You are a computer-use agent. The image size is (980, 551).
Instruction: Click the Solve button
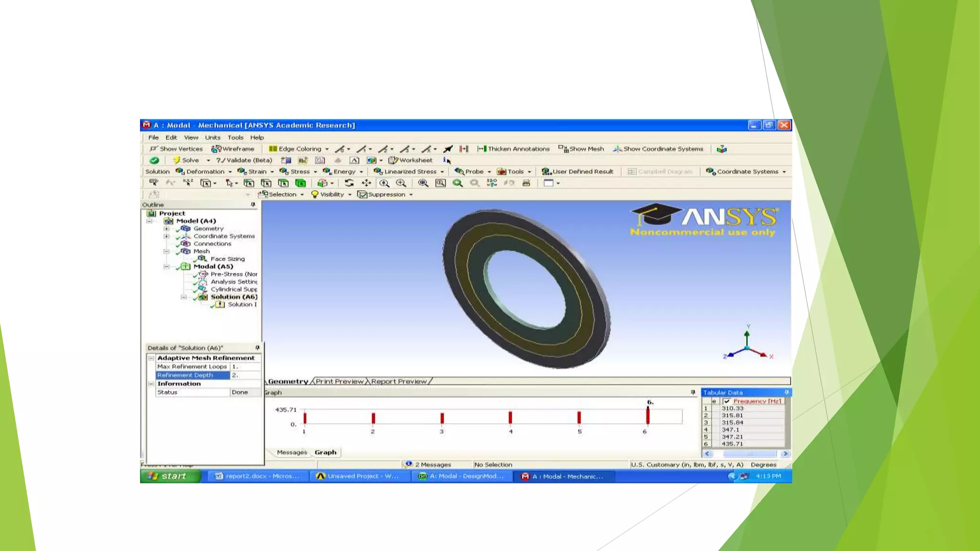click(186, 160)
